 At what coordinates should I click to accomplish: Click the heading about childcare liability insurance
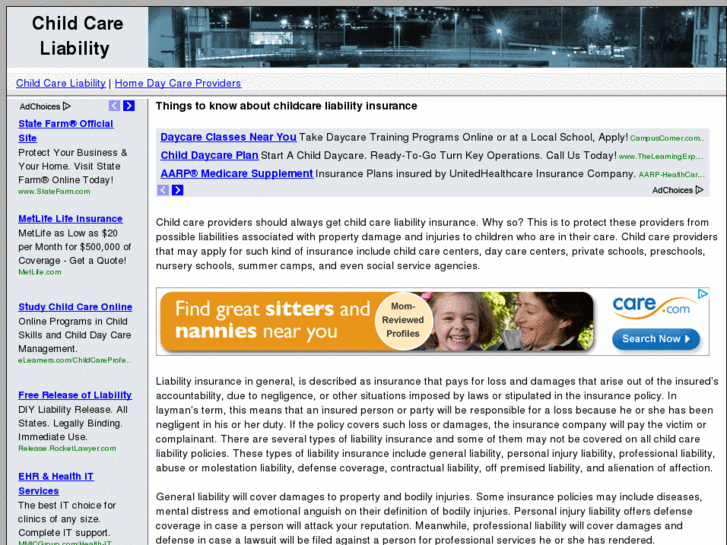(x=286, y=106)
